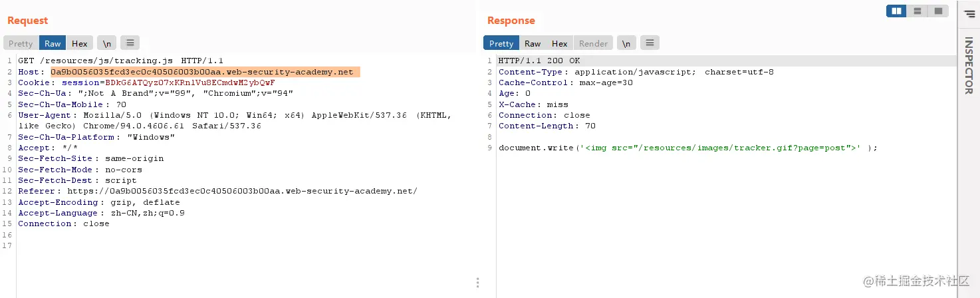Choose top-bottom stacked layout icon
This screenshot has height=298, width=980.
918,11
